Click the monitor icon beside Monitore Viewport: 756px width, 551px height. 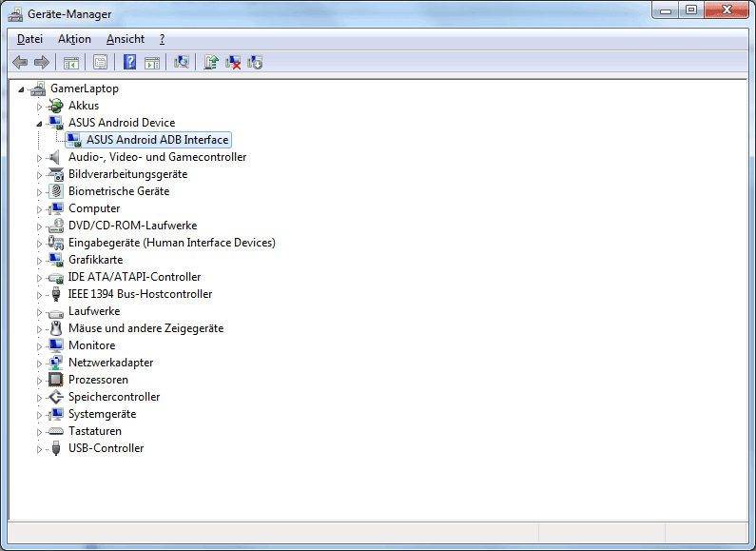click(x=56, y=345)
